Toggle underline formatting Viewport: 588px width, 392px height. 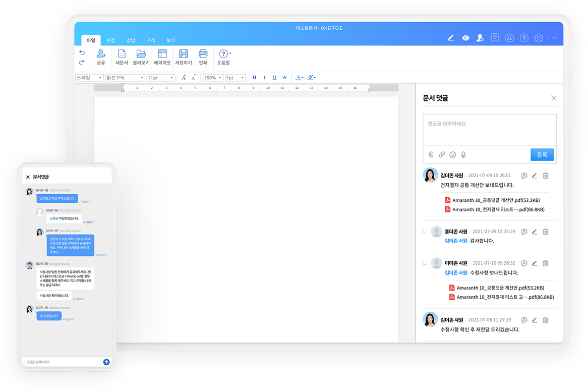(x=274, y=78)
